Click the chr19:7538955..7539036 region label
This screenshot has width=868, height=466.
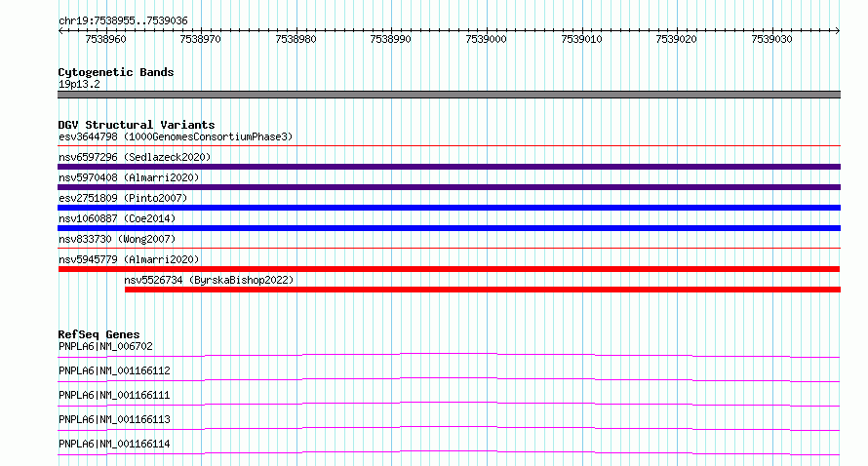pos(123,20)
